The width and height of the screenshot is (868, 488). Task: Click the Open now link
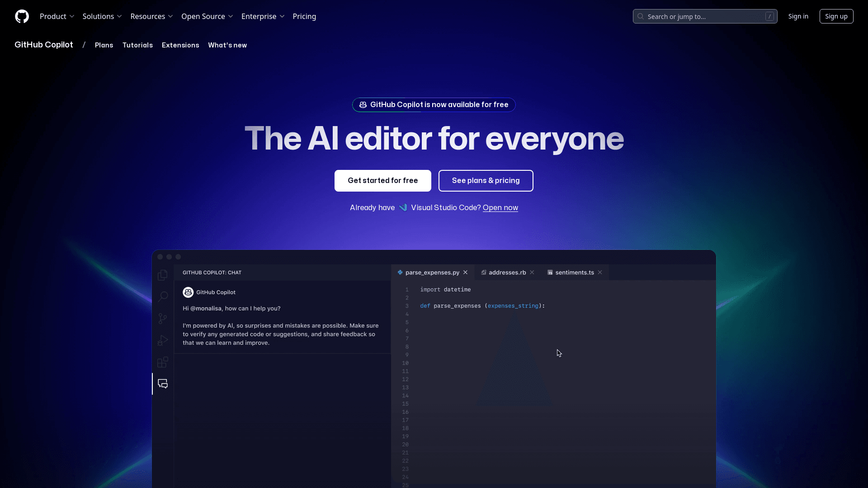pyautogui.click(x=500, y=207)
